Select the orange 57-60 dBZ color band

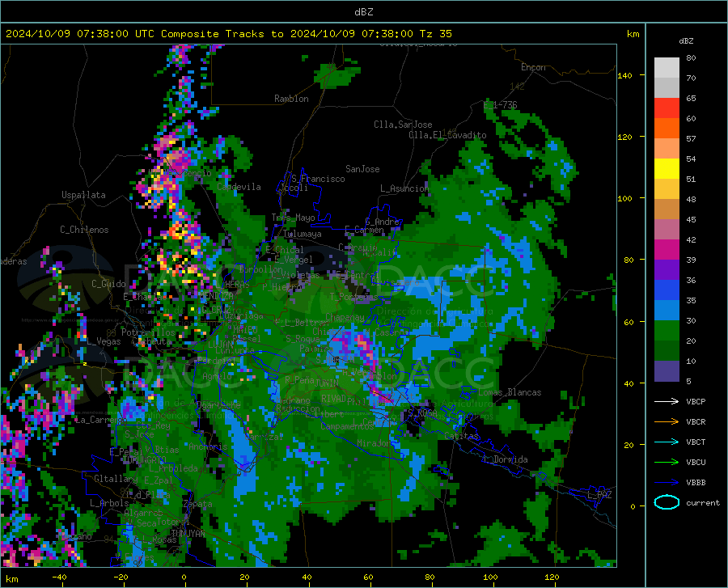click(667, 129)
